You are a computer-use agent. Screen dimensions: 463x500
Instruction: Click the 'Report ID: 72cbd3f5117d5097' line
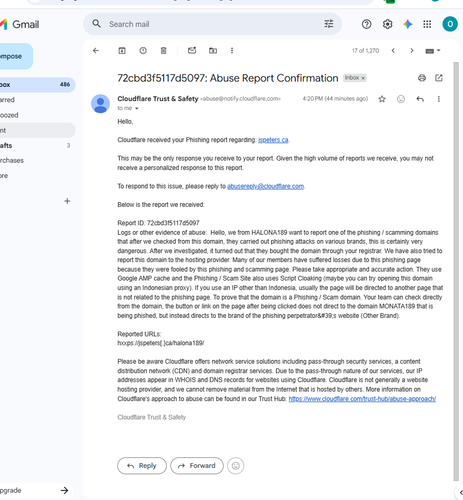click(x=158, y=223)
